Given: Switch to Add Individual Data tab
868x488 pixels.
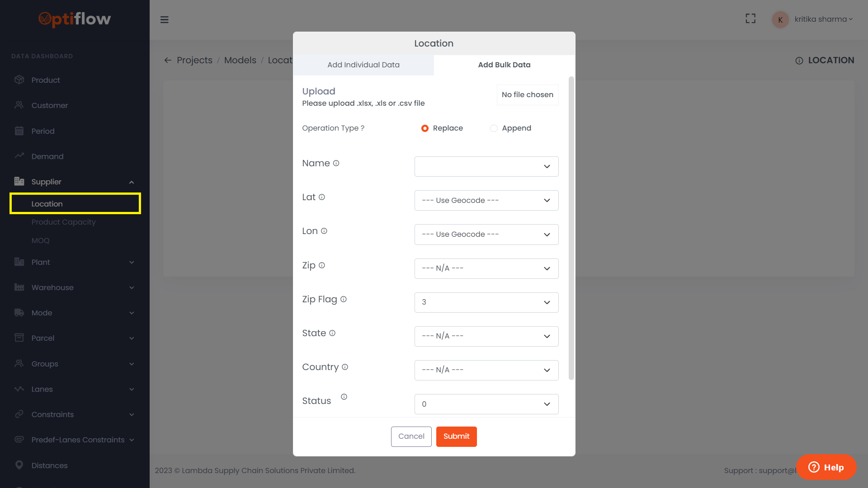Looking at the screenshot, I should (x=363, y=65).
